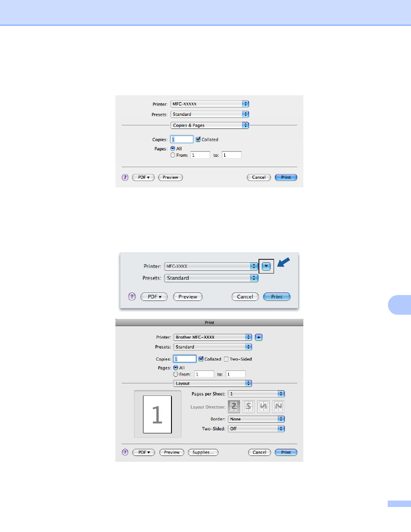This screenshot has height=532, width=411.
Task: Choose Z-pattern left-to-right layout direction icon
Action: (x=234, y=407)
